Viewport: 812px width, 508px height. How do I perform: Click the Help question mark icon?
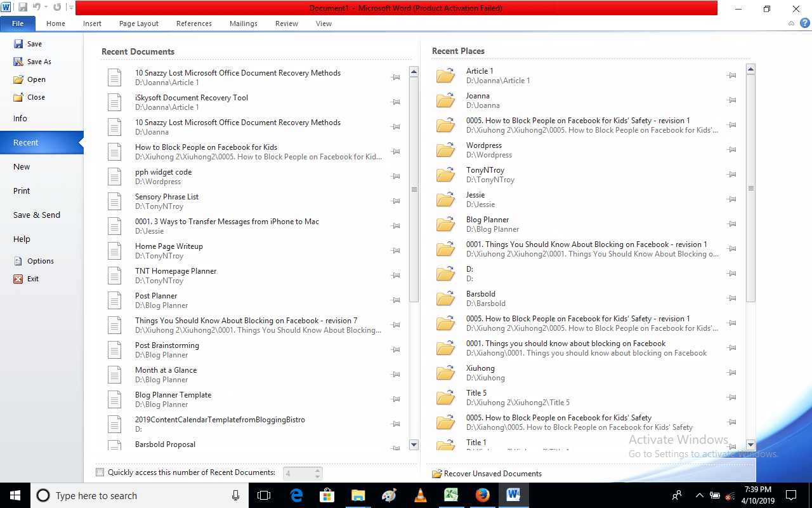click(804, 23)
